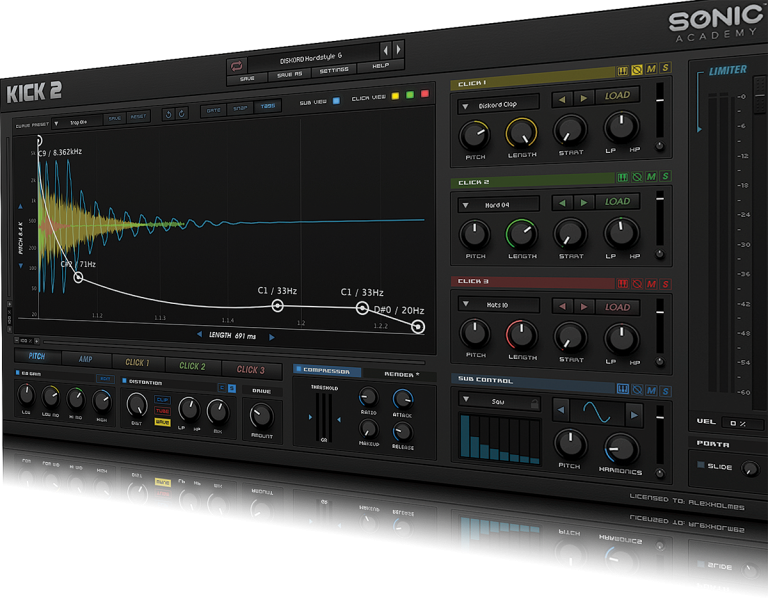
Task: Select next Click 1 sample arrow
Action: (x=583, y=98)
